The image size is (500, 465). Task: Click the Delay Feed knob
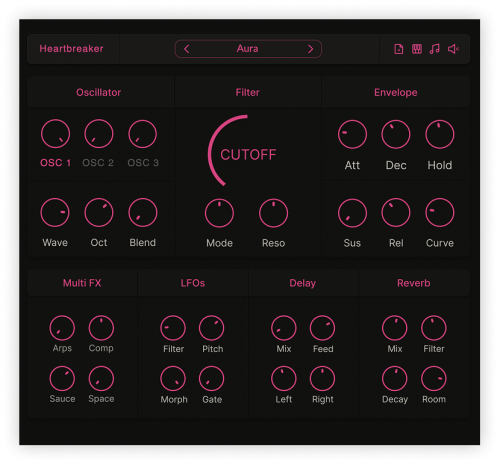pos(322,328)
